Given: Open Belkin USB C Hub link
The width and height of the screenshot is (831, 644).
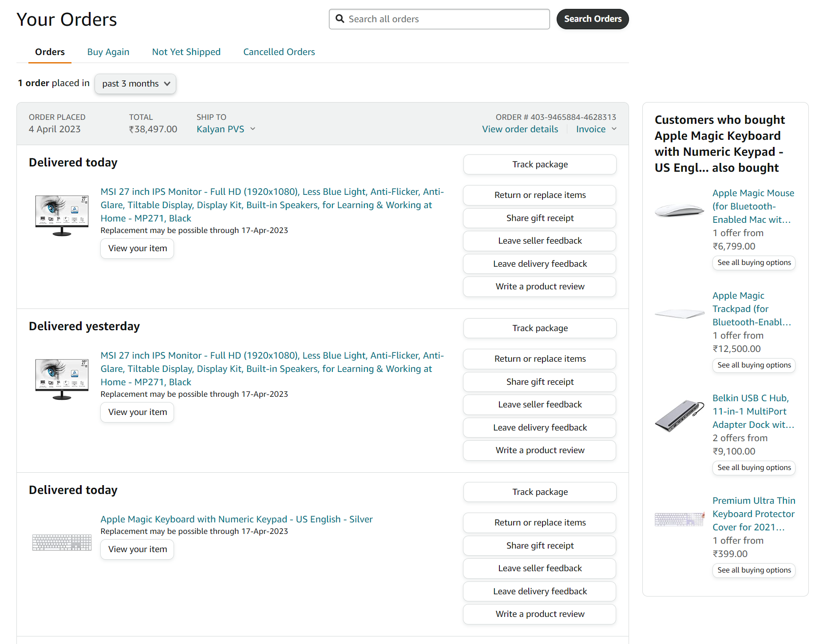Looking at the screenshot, I should click(753, 411).
